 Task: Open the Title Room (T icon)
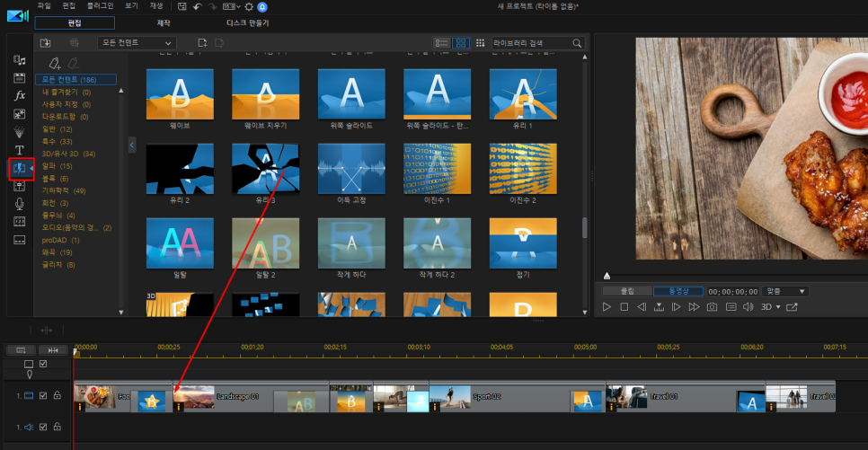coord(20,150)
